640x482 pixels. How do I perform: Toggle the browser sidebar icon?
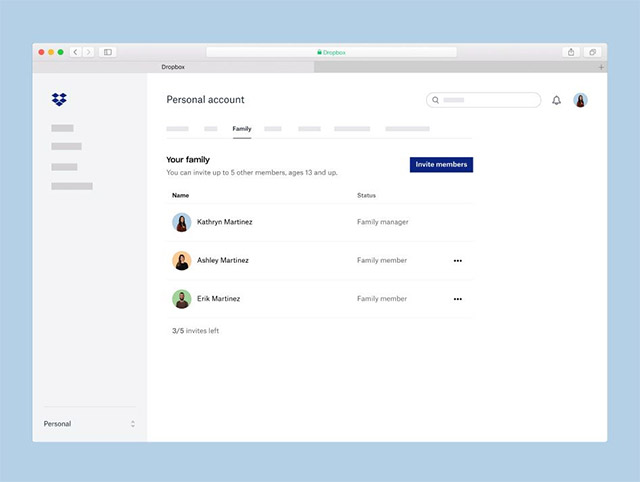(x=108, y=52)
